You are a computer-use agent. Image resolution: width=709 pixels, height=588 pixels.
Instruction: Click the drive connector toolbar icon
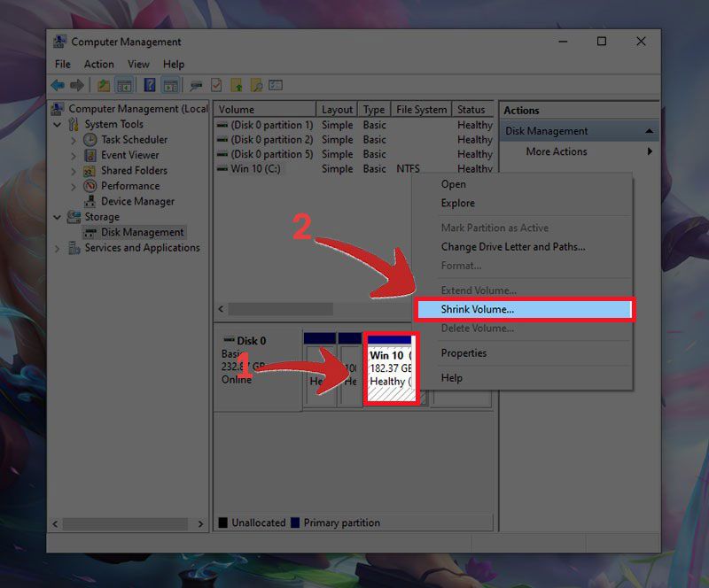coord(196,85)
